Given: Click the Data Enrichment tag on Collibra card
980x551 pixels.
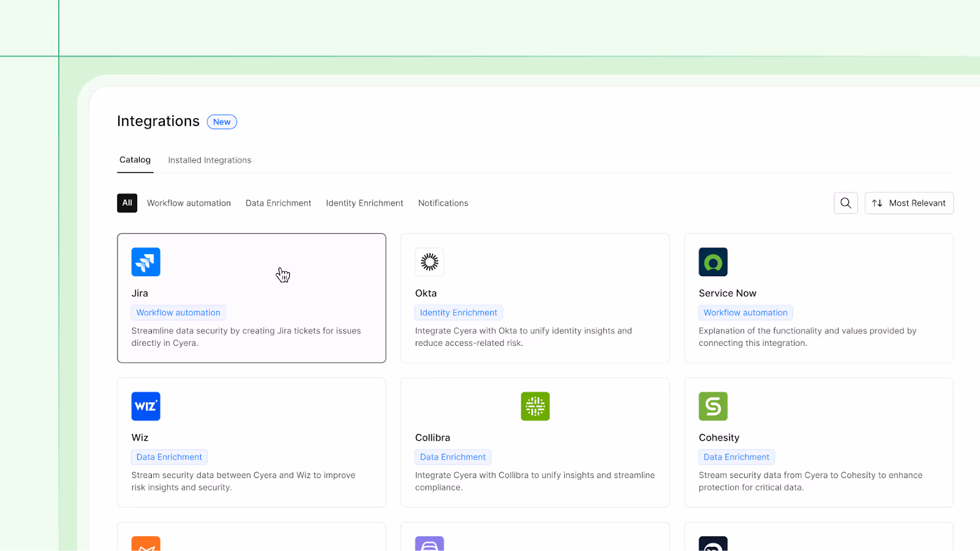Looking at the screenshot, I should click(x=453, y=457).
